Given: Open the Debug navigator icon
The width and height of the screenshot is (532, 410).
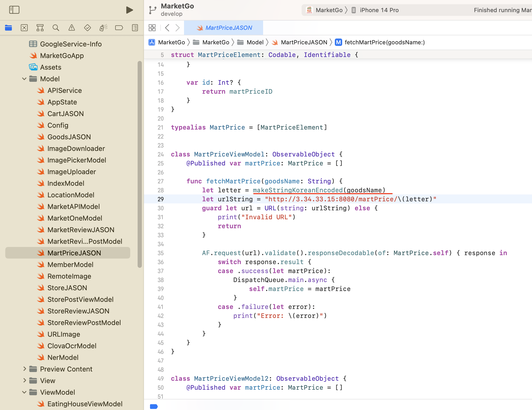Looking at the screenshot, I should click(x=103, y=28).
